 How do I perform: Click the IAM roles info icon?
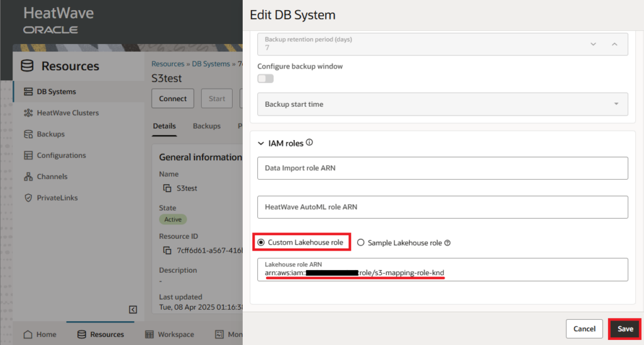coord(309,143)
